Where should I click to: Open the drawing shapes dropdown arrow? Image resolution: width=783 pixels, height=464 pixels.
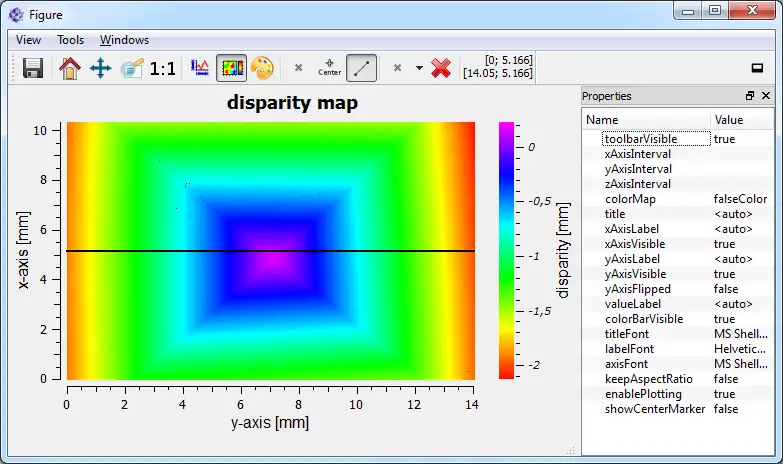coord(419,68)
